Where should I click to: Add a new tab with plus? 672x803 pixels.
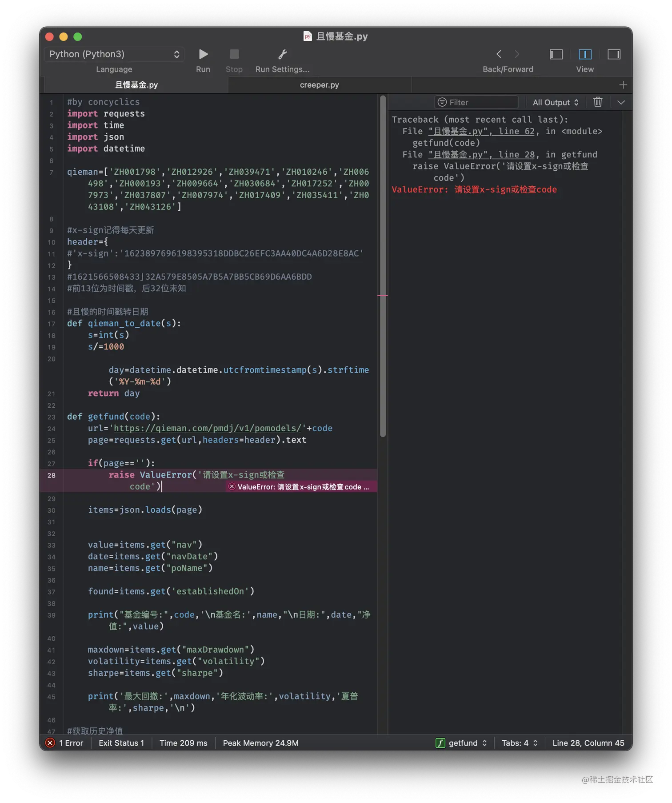623,84
